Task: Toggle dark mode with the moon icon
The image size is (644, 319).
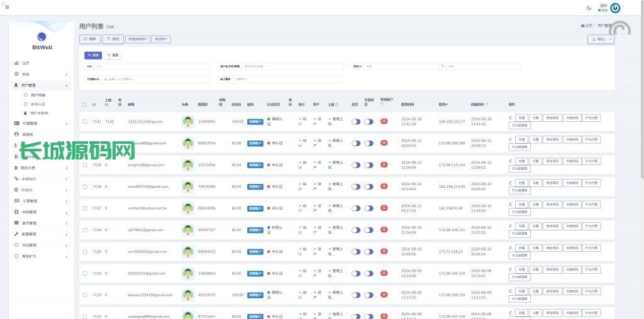Action: [589, 8]
